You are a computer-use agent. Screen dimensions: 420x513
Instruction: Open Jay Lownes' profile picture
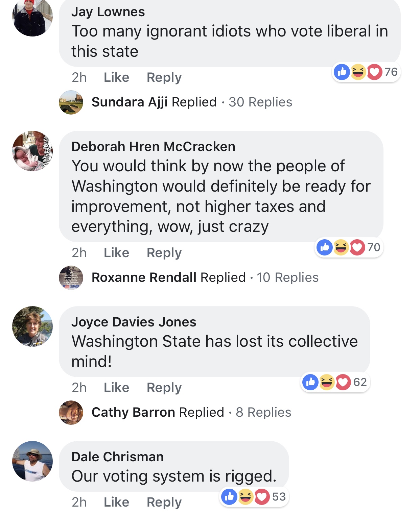[x=32, y=17]
